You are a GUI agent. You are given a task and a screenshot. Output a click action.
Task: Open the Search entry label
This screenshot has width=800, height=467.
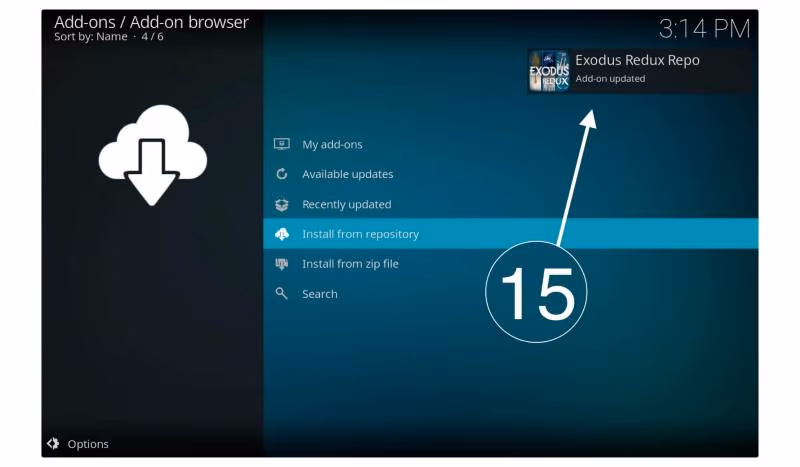pyautogui.click(x=320, y=294)
